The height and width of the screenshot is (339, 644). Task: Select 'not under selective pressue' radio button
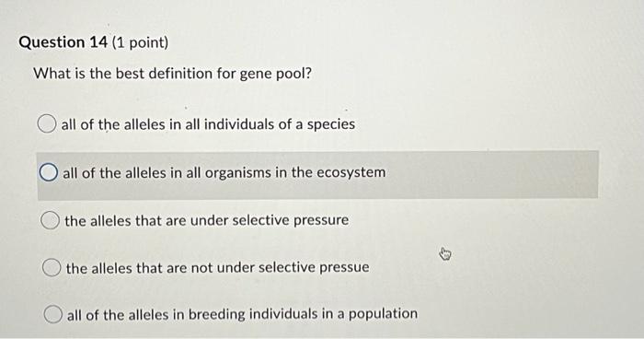(x=52, y=268)
